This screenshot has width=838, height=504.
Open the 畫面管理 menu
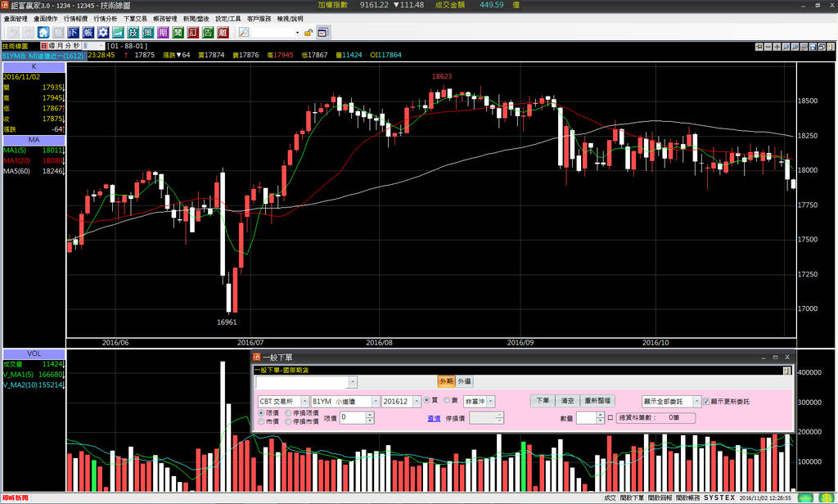click(16, 19)
